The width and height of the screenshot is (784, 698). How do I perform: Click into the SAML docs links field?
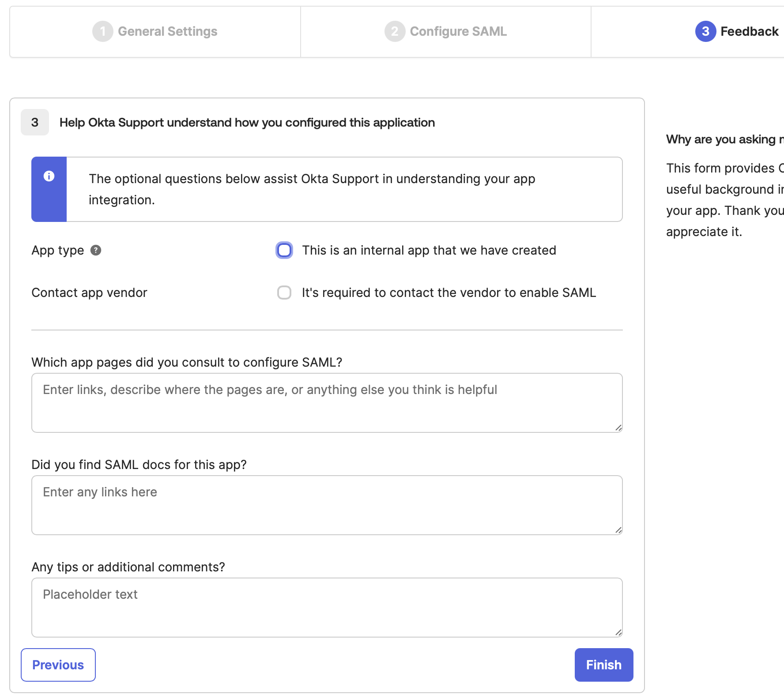pyautogui.click(x=327, y=505)
